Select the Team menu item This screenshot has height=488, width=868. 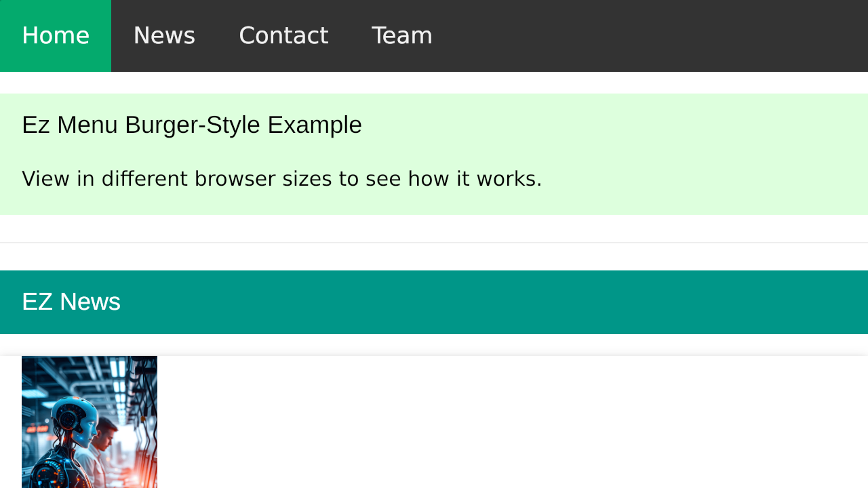click(402, 36)
